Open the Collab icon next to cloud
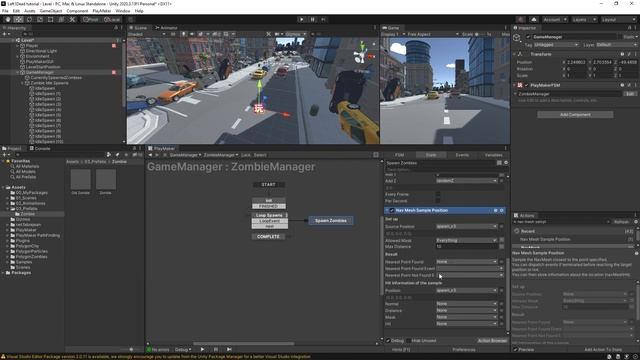 (520, 20)
